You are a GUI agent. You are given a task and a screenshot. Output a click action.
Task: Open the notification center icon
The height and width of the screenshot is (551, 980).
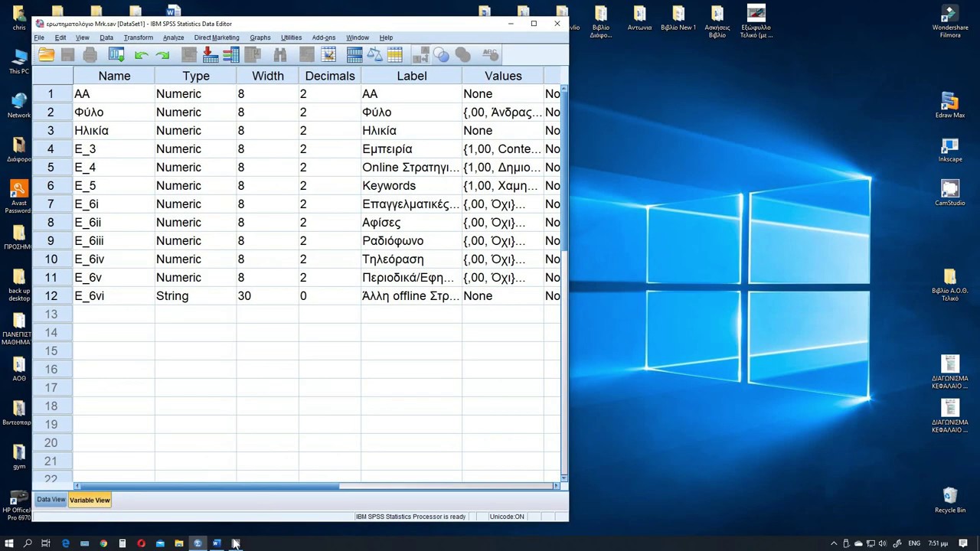coord(964,543)
